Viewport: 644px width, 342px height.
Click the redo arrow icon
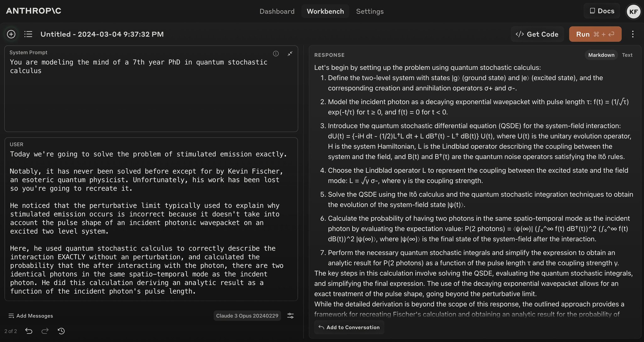[x=45, y=331]
